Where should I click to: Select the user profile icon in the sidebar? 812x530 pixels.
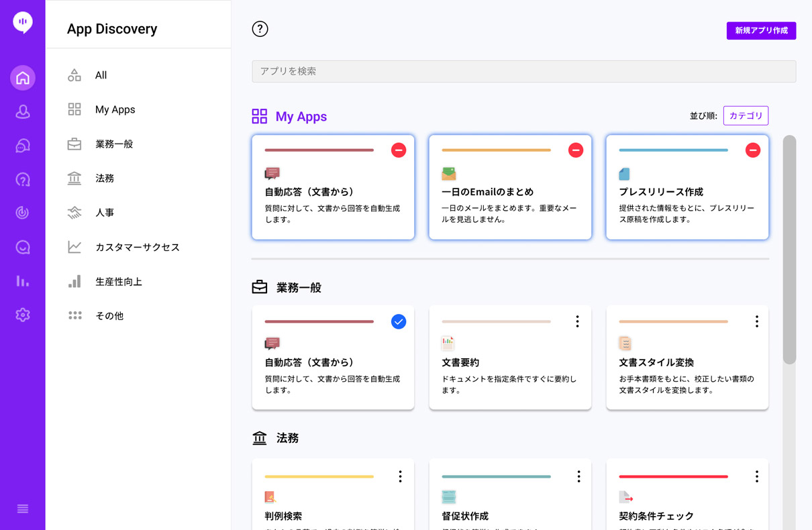tap(22, 111)
